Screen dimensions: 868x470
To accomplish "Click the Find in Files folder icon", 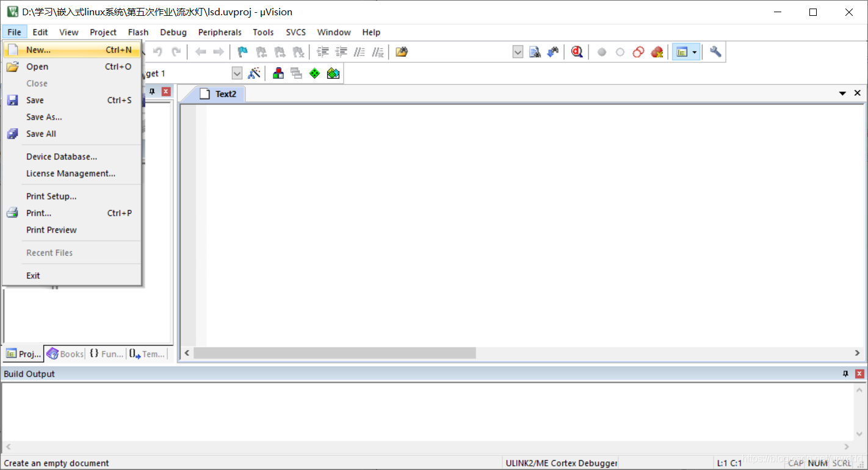I will coord(402,52).
